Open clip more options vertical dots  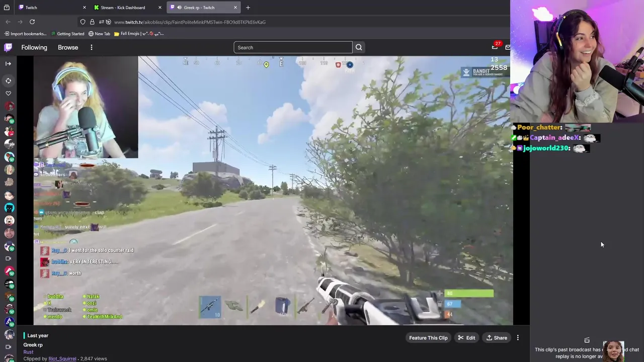[518, 338]
